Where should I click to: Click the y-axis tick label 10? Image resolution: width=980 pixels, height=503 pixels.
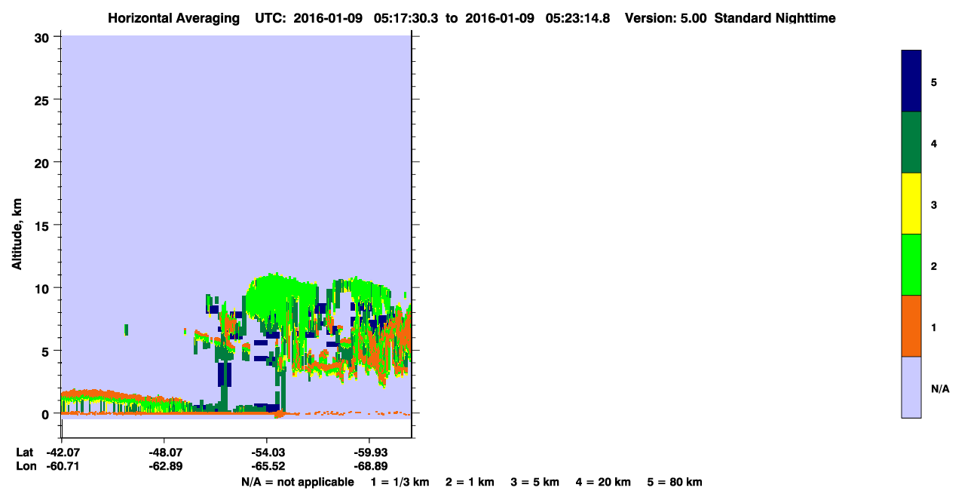pyautogui.click(x=44, y=288)
